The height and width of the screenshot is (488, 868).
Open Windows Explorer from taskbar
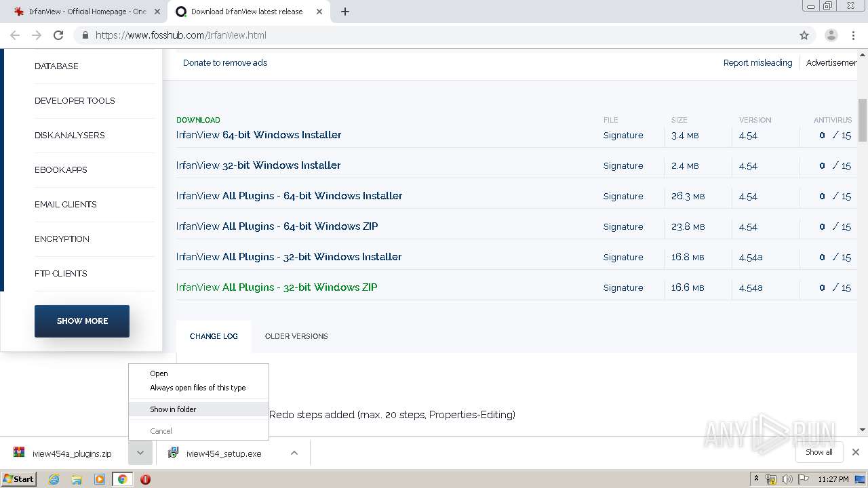point(77,479)
